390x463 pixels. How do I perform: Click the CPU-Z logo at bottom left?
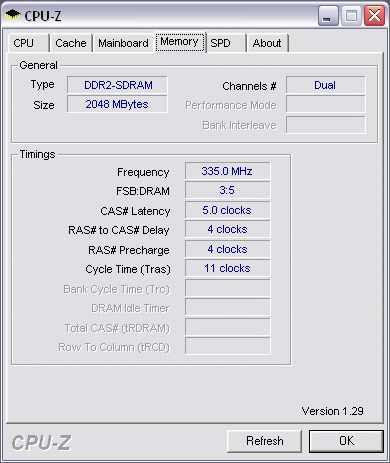coord(41,443)
